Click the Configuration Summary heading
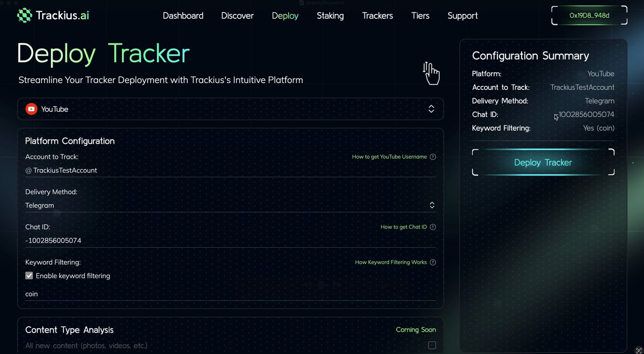The width and height of the screenshot is (644, 354). point(530,56)
